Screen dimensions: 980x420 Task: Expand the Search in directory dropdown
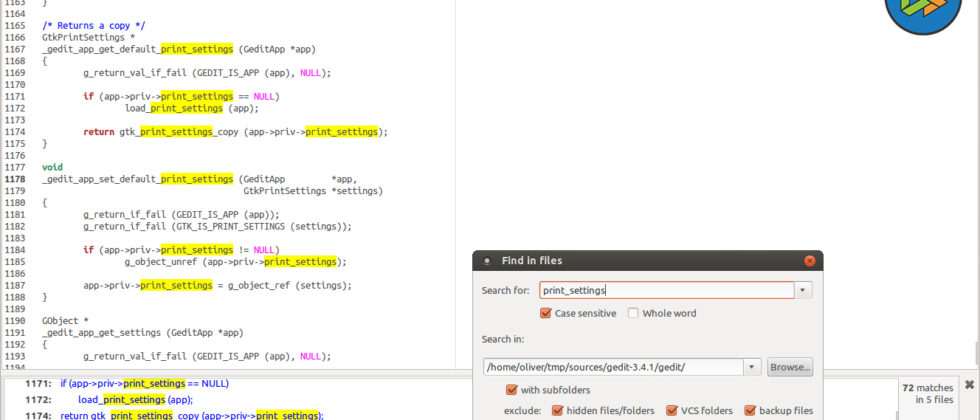pos(752,367)
